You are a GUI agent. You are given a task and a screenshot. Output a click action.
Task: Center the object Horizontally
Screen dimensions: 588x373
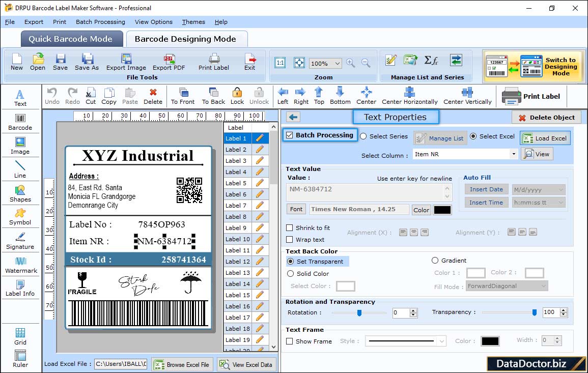pos(409,96)
